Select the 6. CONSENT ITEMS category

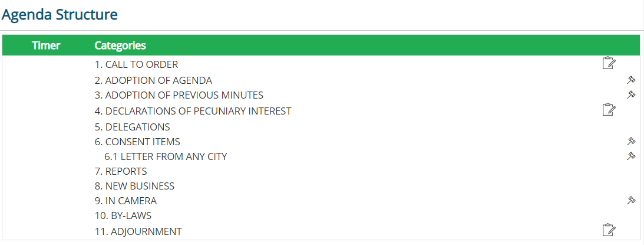coord(137,142)
